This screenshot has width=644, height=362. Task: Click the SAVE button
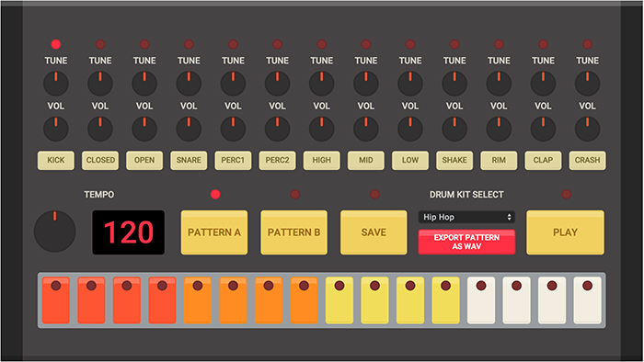click(374, 232)
